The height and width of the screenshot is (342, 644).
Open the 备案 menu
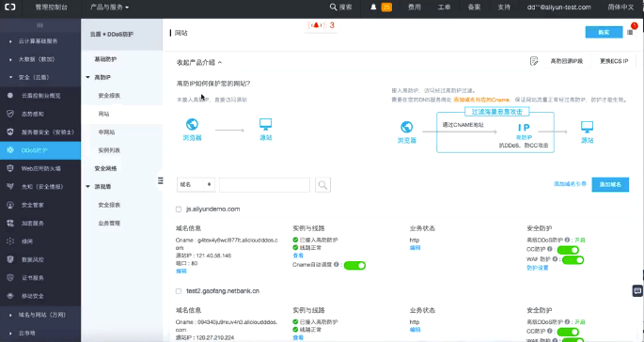click(x=474, y=7)
